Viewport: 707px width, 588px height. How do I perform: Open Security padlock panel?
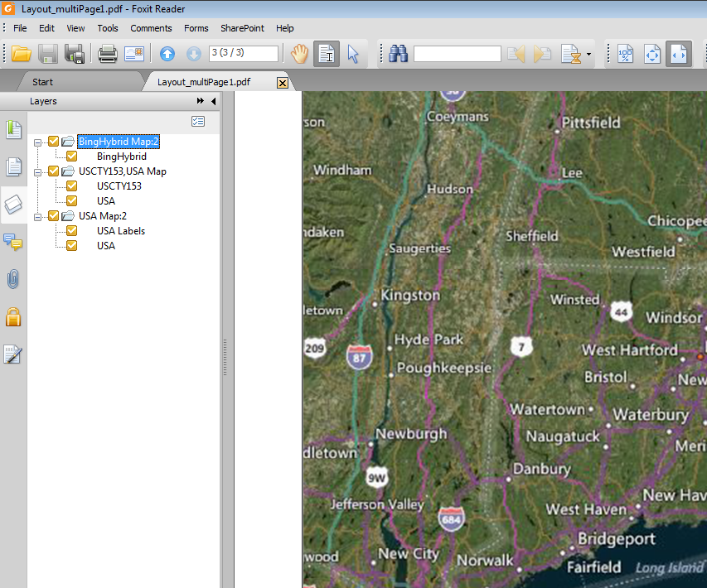[13, 316]
